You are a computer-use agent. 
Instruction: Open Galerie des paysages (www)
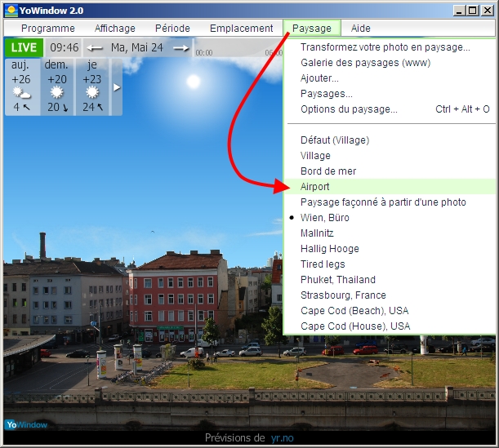point(390,63)
